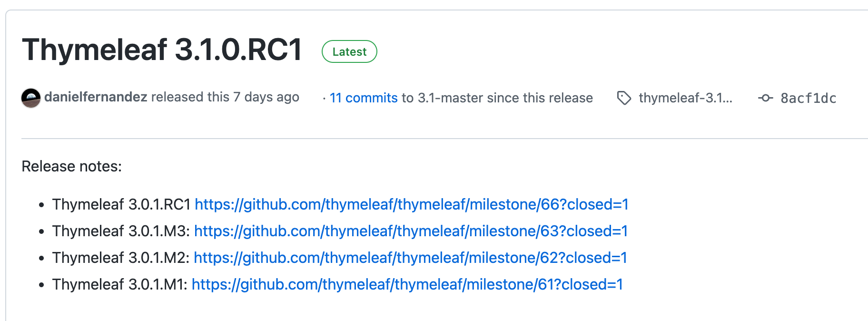Open milestone 66 closed issues link
868x321 pixels.
coord(411,204)
